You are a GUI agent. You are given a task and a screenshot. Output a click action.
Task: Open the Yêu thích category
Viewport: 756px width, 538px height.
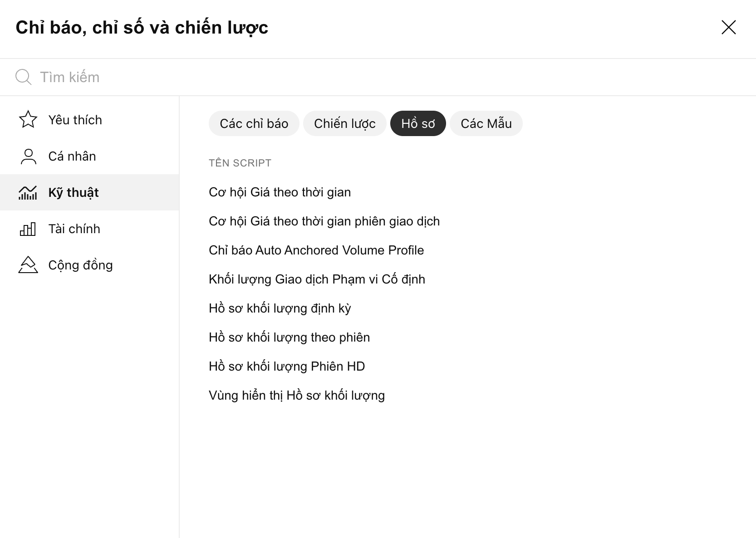89,120
